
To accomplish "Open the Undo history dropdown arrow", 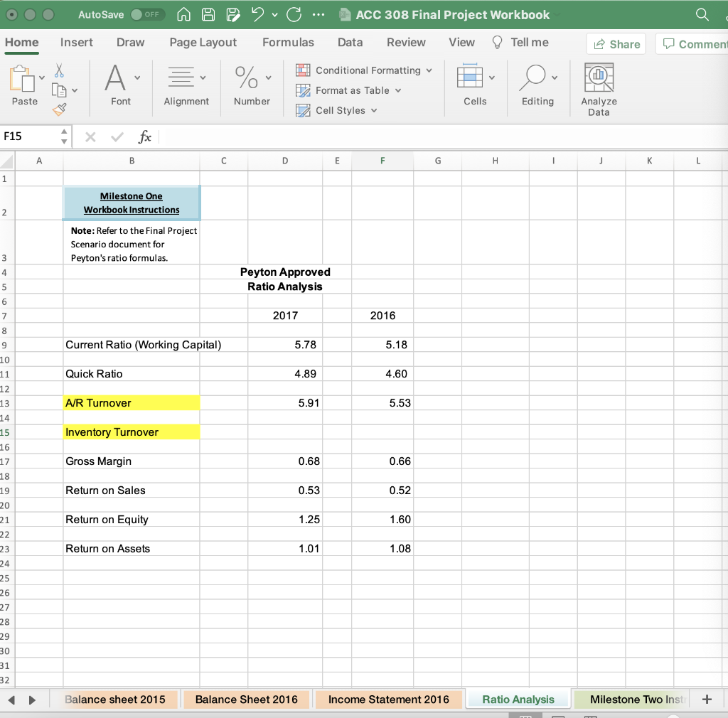I will pos(275,15).
